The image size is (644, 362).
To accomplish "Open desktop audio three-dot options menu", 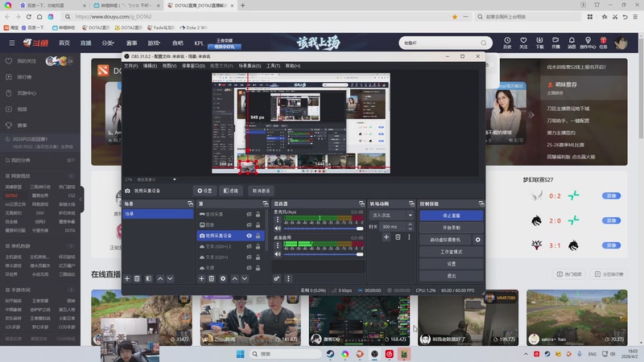I will point(278,245).
